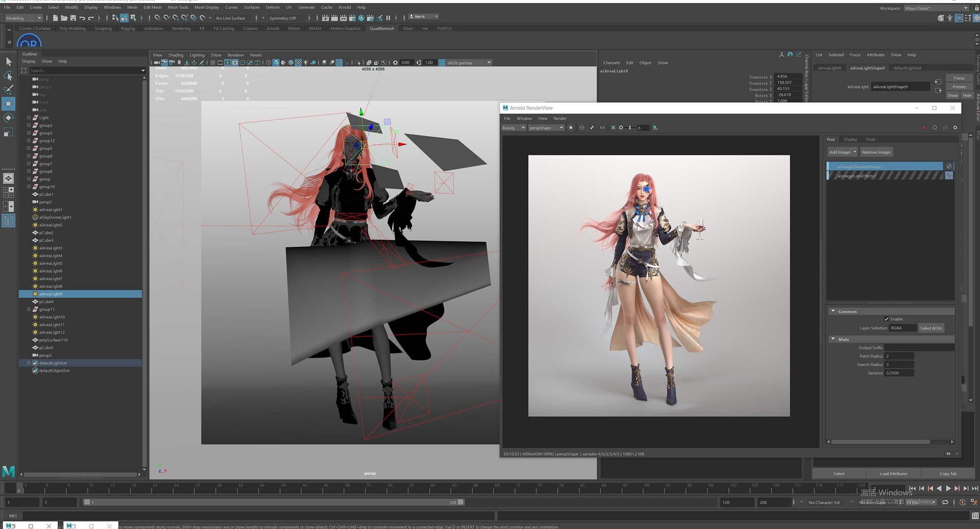Switch to Display tab in RenderView
980x529 pixels.
(850, 139)
